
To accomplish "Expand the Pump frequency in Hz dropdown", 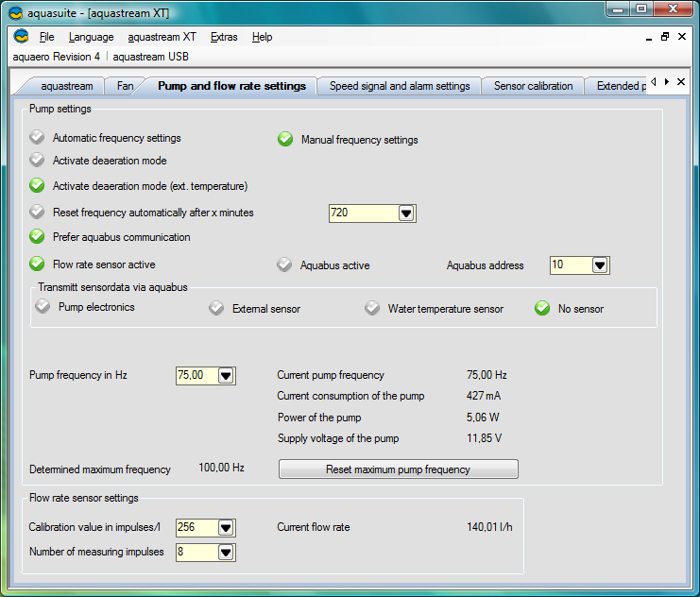I will pyautogui.click(x=226, y=376).
